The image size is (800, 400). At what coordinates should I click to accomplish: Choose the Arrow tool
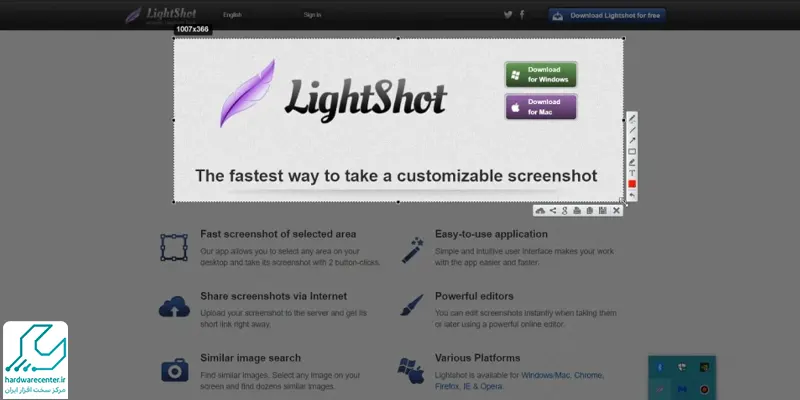pyautogui.click(x=632, y=141)
